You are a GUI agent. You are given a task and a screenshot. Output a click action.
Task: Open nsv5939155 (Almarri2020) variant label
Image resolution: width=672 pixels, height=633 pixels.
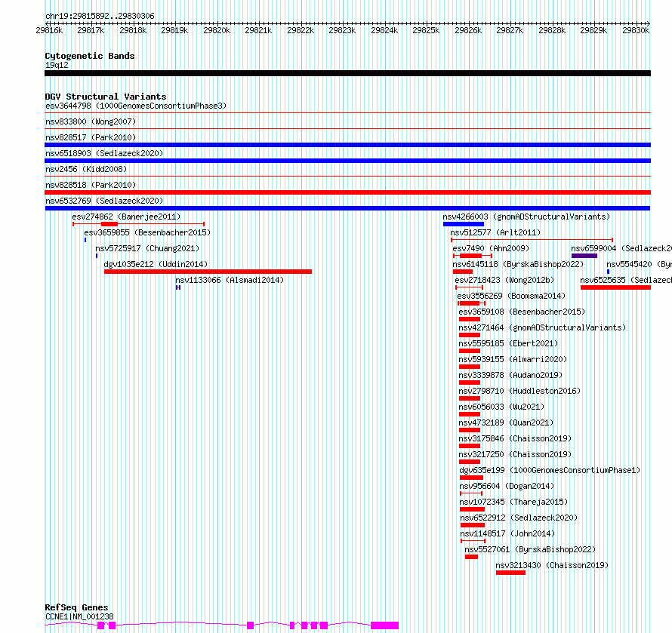[x=513, y=359]
